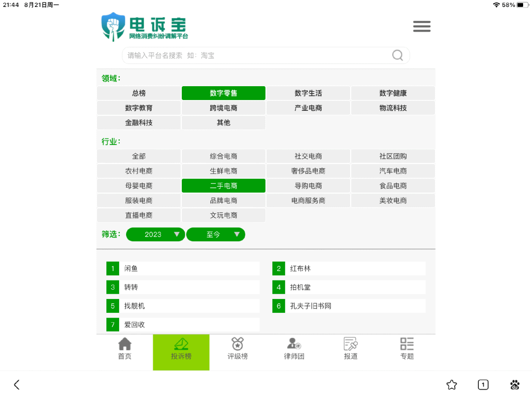Choose 社区团购 industry filter
Image resolution: width=532 pixels, height=399 pixels.
pyautogui.click(x=393, y=156)
